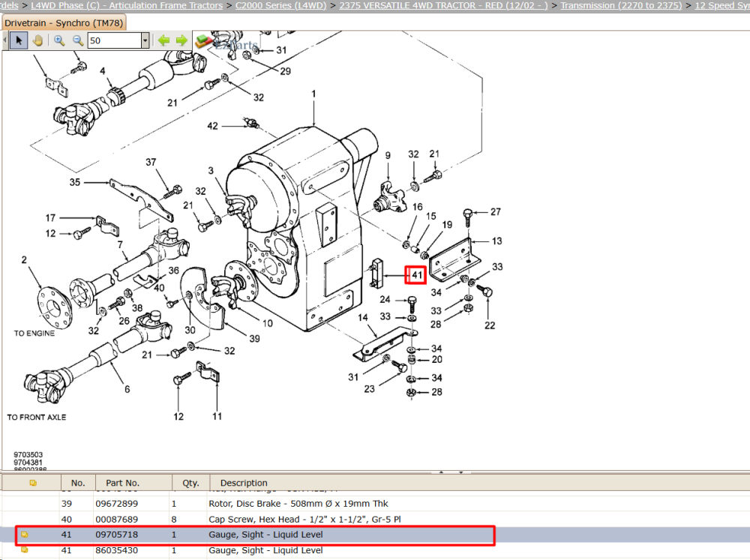This screenshot has height=560, width=750.
Task: Click callout 22 in the diagram
Action: (489, 325)
